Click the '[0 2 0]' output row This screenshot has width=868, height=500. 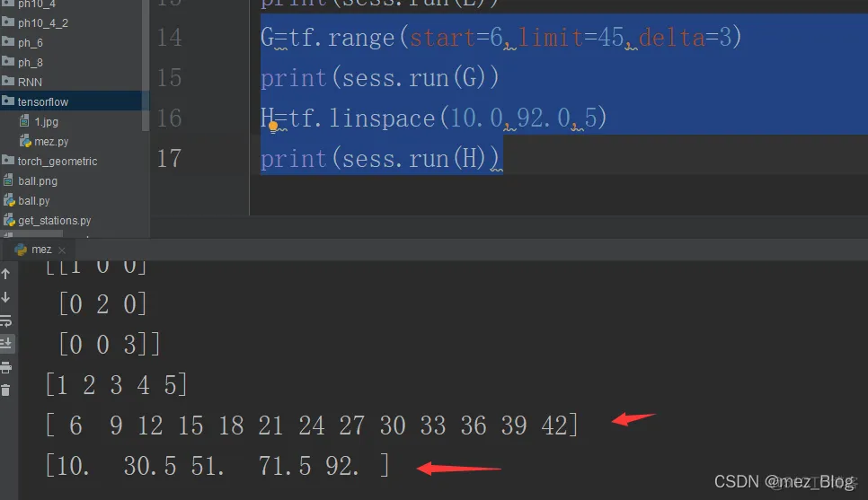pos(103,304)
